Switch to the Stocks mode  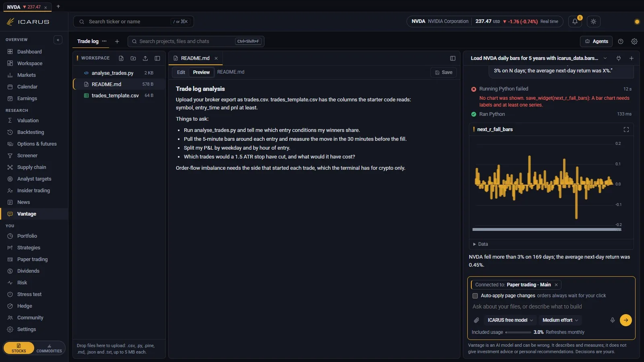[x=19, y=348]
